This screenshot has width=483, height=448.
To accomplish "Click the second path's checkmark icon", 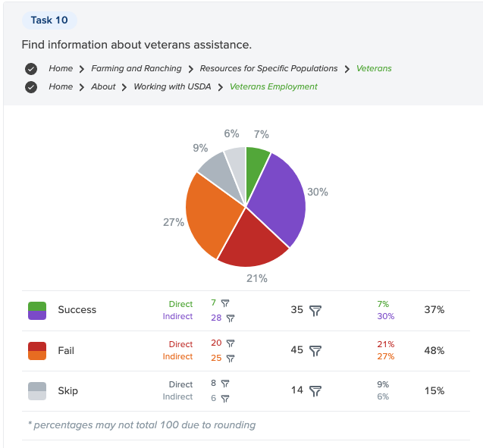I will tap(31, 86).
